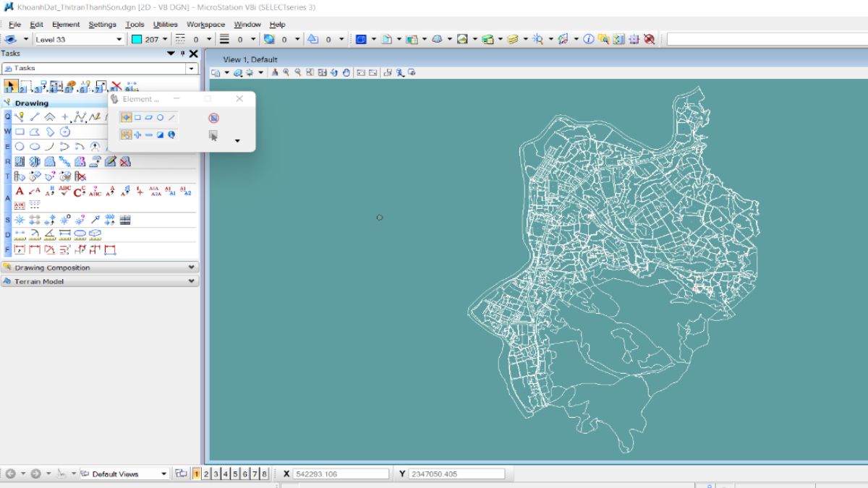This screenshot has height=488, width=868.
Task: Click the Delete Element red X icon
Action: 116,87
